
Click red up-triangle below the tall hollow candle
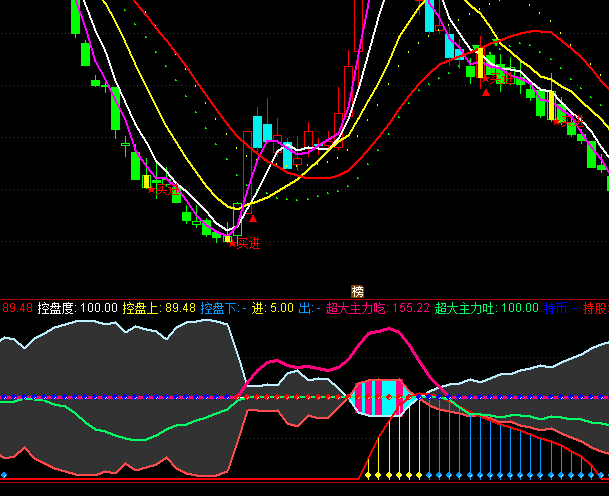(x=253, y=218)
